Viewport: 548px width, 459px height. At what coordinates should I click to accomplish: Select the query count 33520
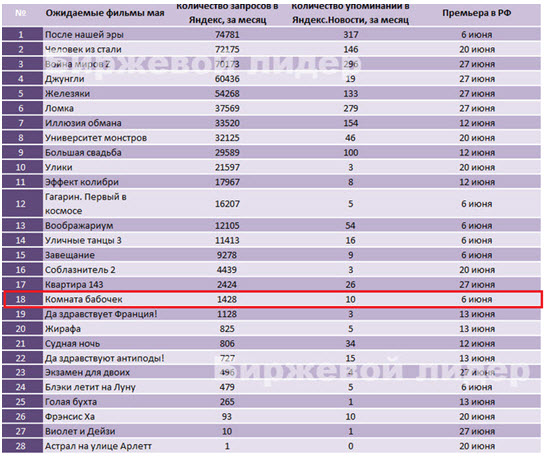point(227,123)
